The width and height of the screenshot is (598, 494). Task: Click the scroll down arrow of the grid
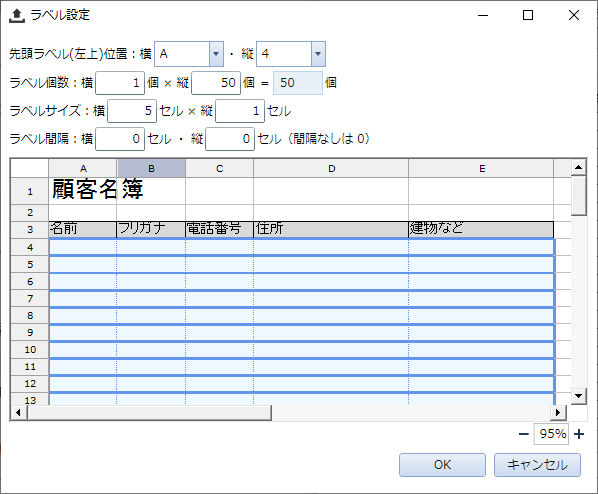point(579,396)
